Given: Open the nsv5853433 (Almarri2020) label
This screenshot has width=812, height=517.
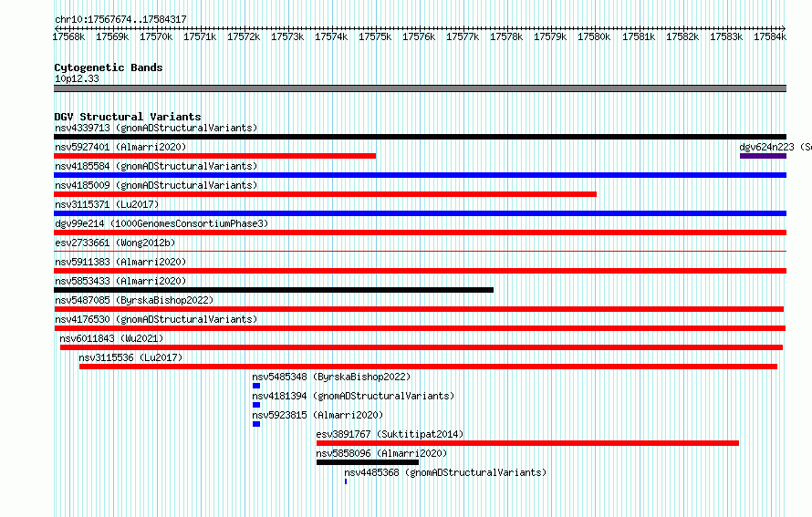Looking at the screenshot, I should (x=120, y=281).
